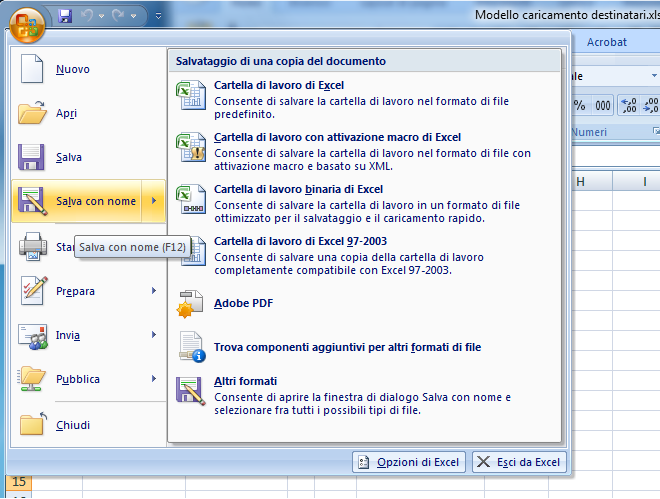Select the Nuovo menu entry
The width and height of the screenshot is (660, 499).
click(x=88, y=69)
